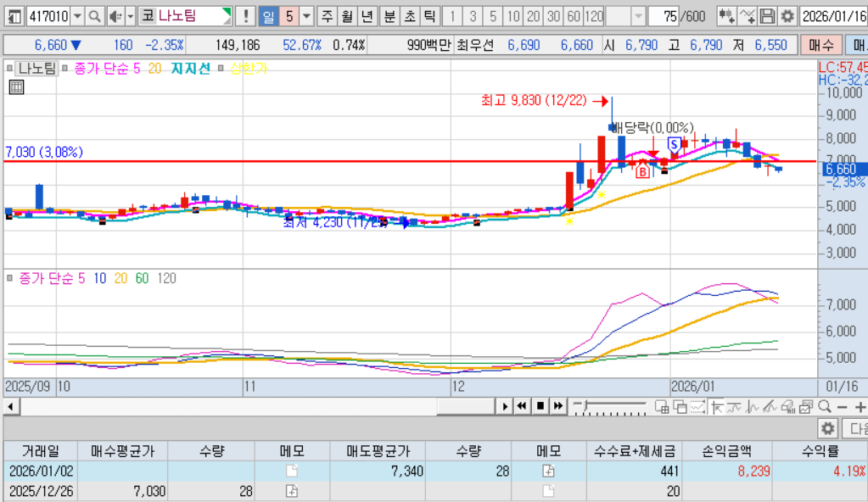Open the empty interval combo box dropdown
The height and width of the screenshot is (502, 868).
pos(638,17)
